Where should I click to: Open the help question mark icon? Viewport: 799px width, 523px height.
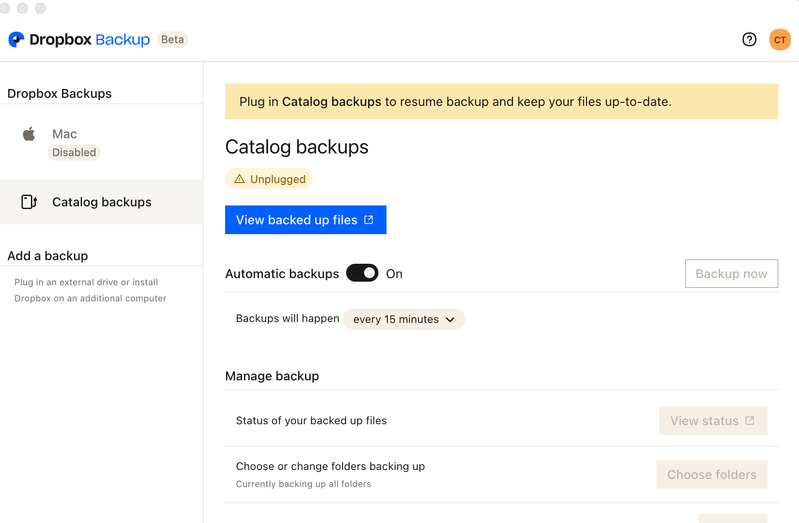pos(749,40)
